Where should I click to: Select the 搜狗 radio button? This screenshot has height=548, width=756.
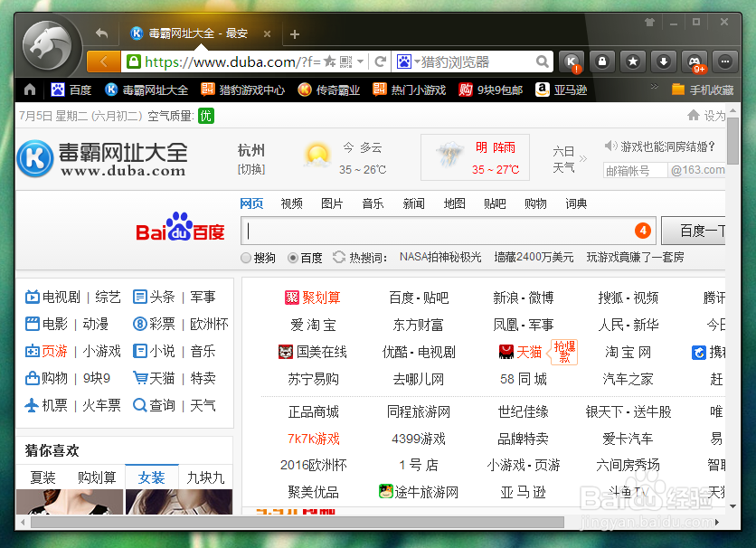(246, 258)
